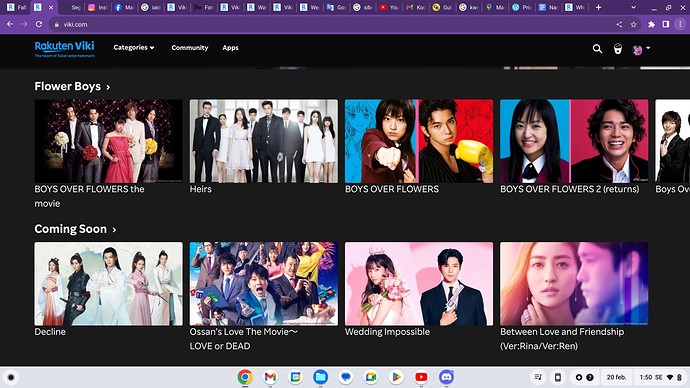
Task: Open the Wedding Impossible thumbnail
Action: (x=419, y=284)
